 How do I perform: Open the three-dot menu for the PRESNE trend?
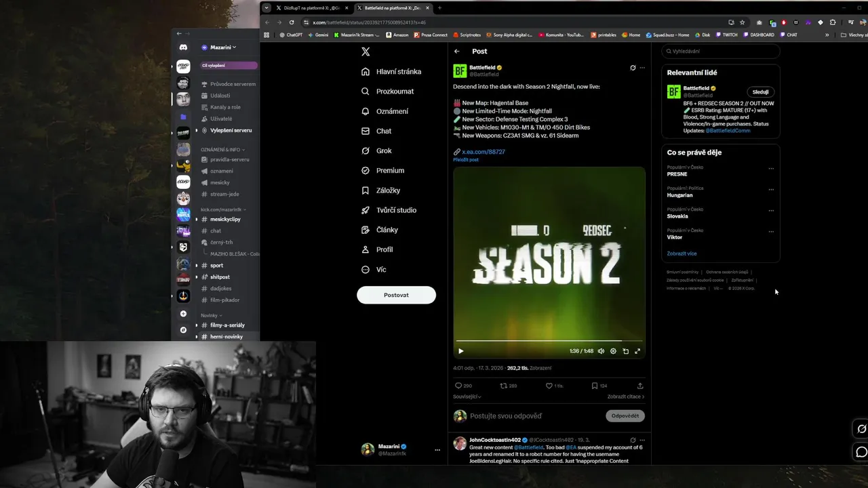click(771, 169)
